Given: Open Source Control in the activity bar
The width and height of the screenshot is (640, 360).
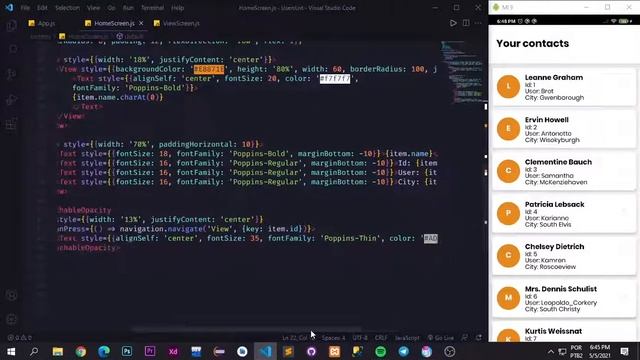Looking at the screenshot, I should point(11,74).
